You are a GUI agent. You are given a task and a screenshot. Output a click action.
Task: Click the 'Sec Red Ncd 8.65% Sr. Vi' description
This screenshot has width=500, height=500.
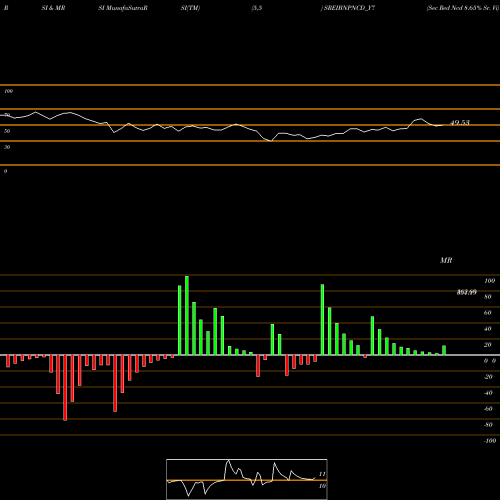[463, 8]
